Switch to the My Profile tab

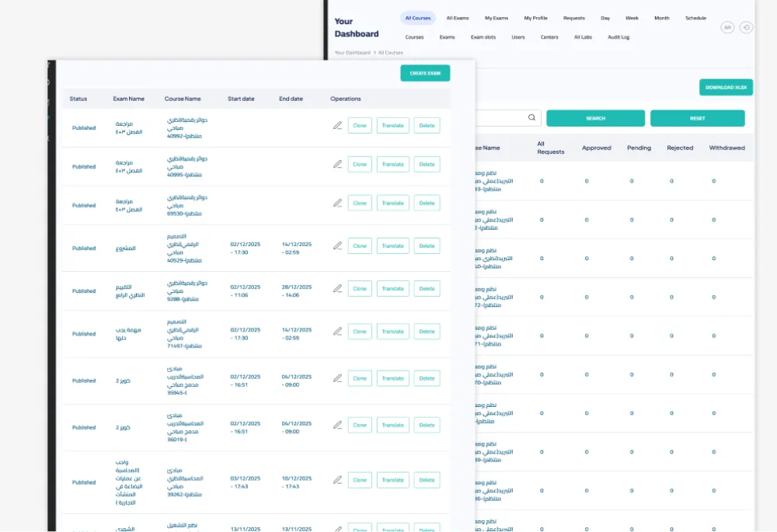[535, 18]
